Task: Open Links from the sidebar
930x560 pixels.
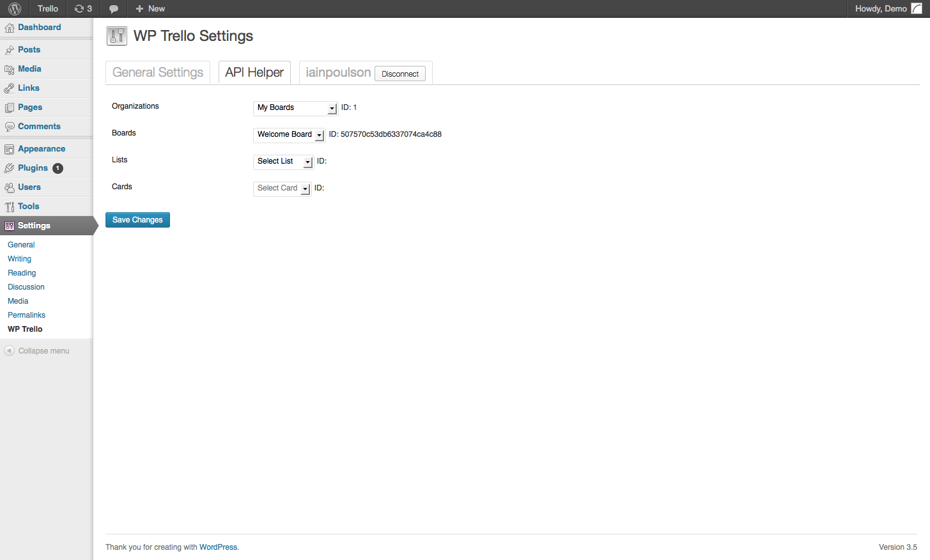Action: click(x=29, y=88)
